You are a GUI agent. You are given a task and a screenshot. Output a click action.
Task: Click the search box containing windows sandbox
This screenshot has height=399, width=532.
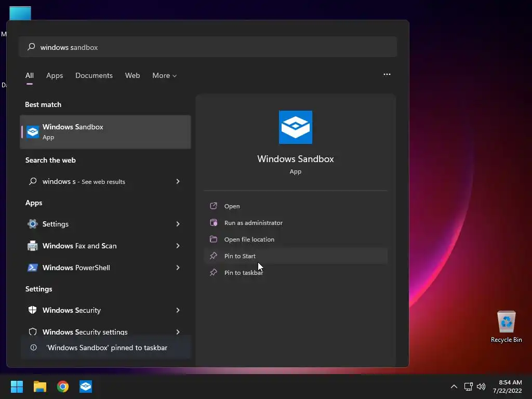tap(208, 47)
